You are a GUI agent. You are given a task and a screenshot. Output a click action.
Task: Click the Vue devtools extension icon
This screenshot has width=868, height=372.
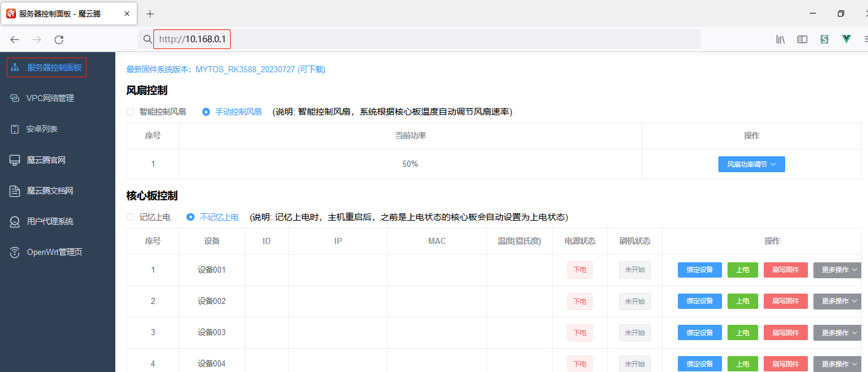[847, 39]
